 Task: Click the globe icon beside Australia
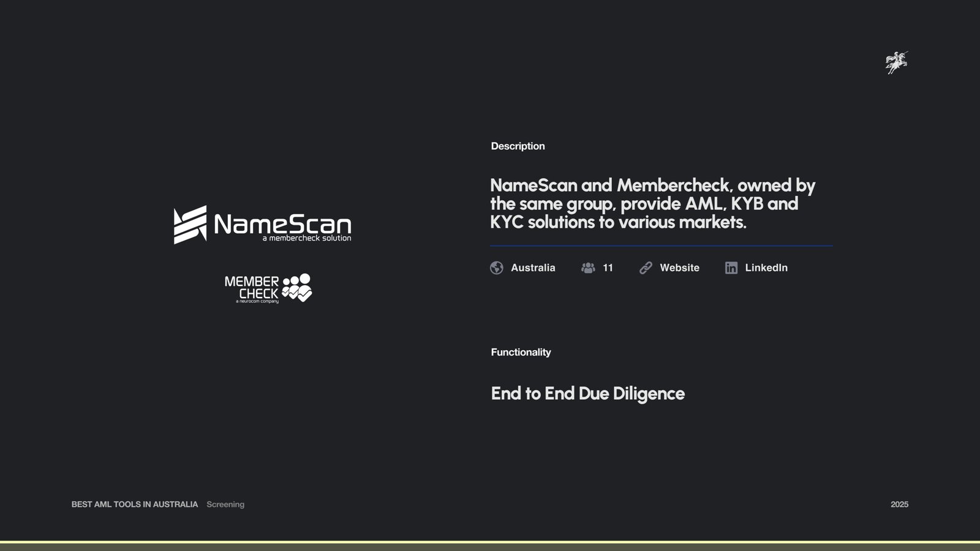[x=497, y=268]
